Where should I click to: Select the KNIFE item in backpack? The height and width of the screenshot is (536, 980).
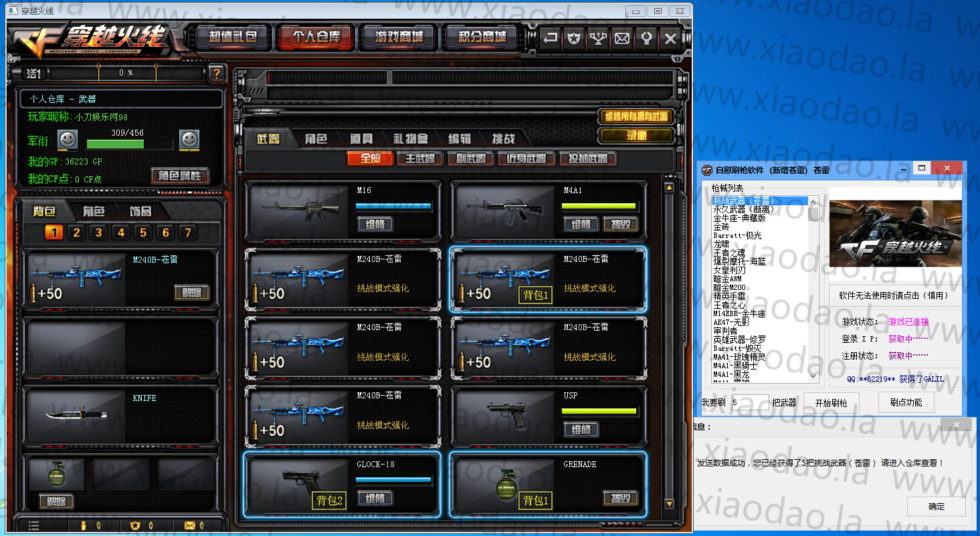120,414
